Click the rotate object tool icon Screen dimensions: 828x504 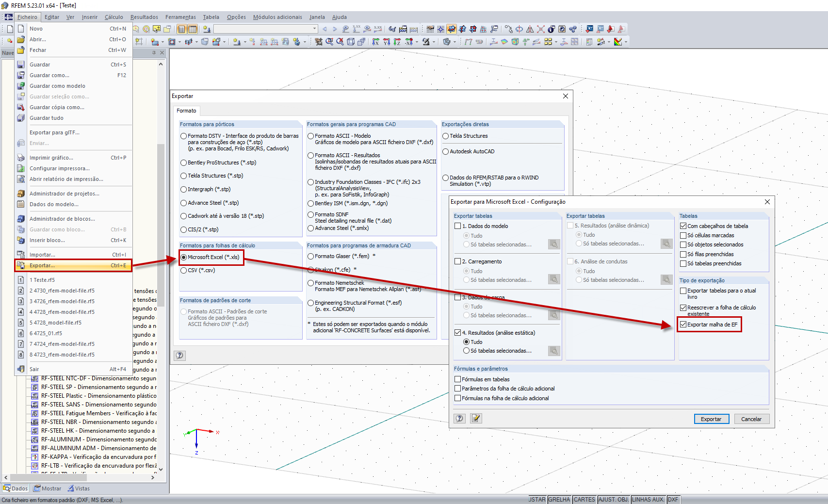pos(520,30)
